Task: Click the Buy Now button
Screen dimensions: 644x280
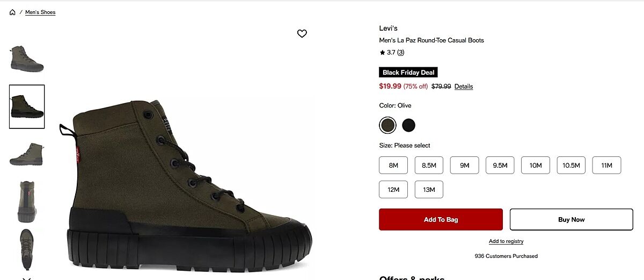Action: [571, 220]
